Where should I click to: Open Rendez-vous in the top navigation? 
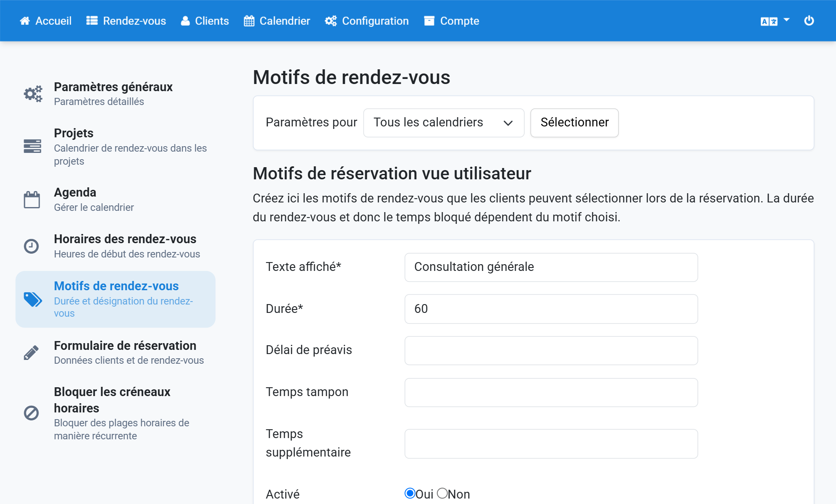[126, 21]
